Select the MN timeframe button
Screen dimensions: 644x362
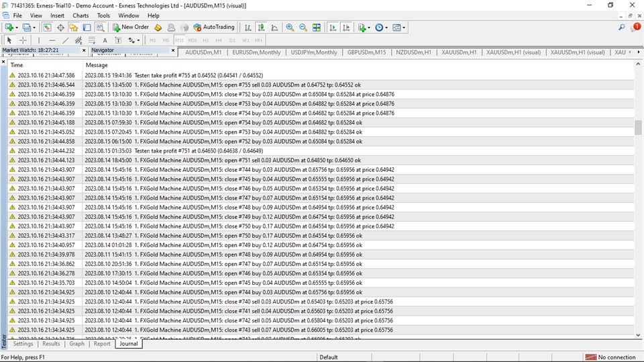[258, 40]
